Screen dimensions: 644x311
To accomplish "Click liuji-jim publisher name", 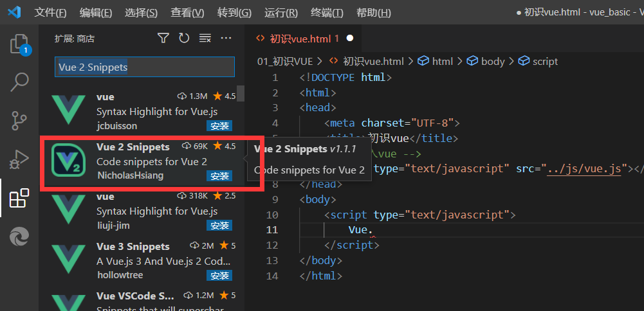I will click(x=113, y=226).
